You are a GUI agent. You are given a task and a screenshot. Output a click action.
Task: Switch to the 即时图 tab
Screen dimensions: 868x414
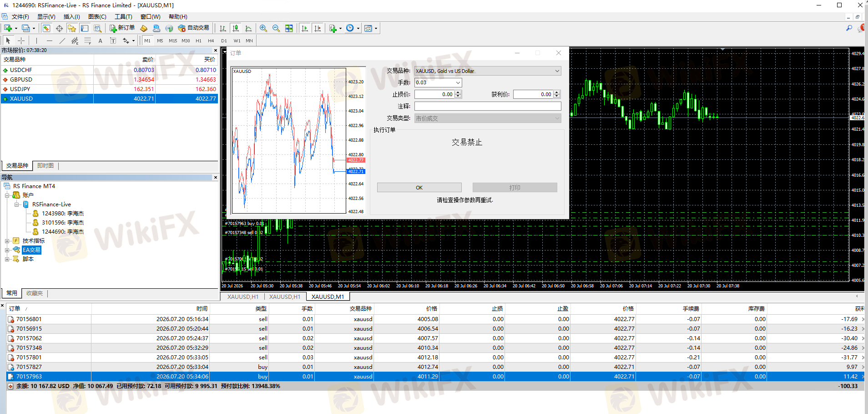[x=45, y=166]
